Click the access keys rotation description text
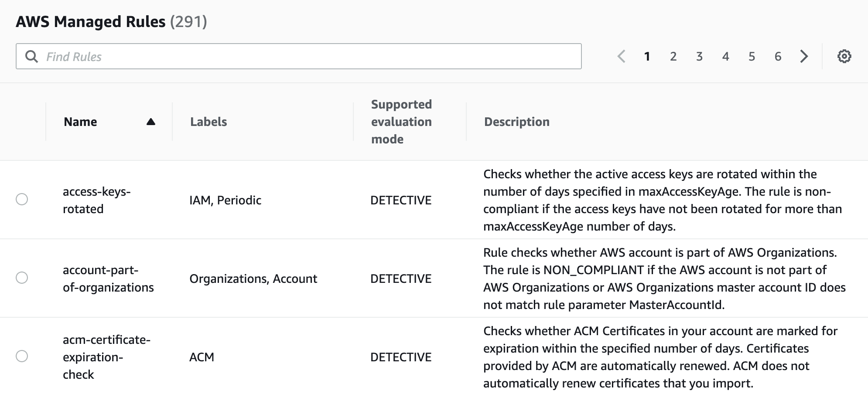This screenshot has height=394, width=868. click(663, 200)
